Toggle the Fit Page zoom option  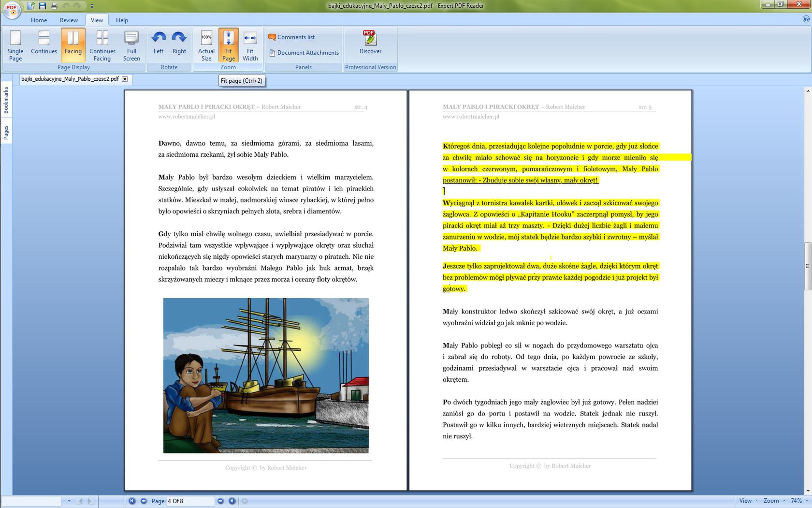coord(229,45)
